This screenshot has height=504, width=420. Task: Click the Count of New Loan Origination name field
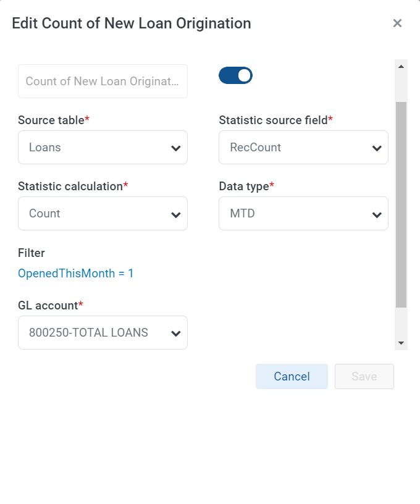coord(103,82)
